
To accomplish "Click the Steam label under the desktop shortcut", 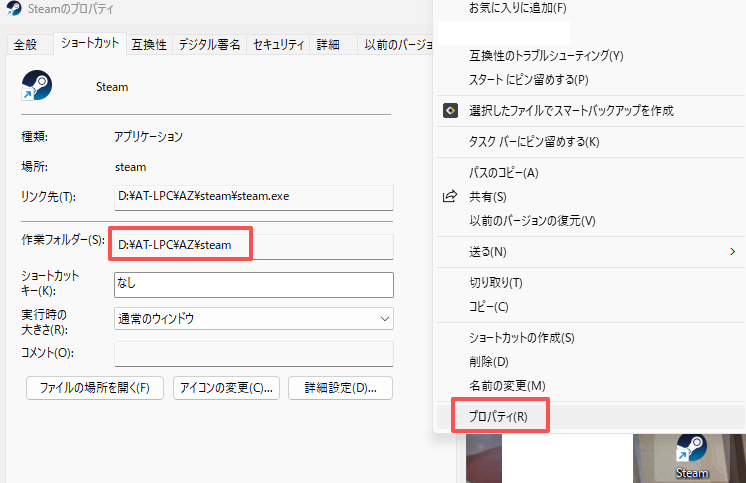I will pos(692,473).
